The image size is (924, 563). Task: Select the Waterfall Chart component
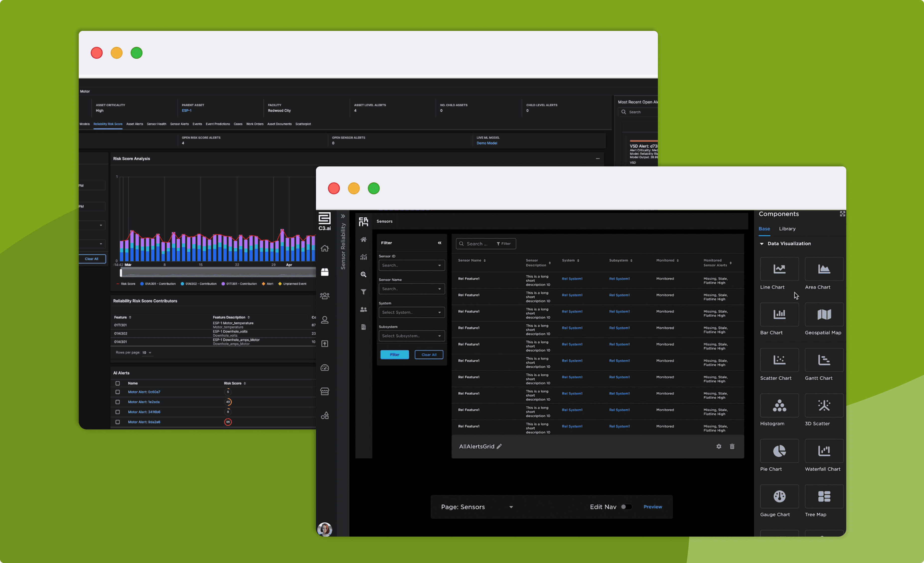[824, 451]
